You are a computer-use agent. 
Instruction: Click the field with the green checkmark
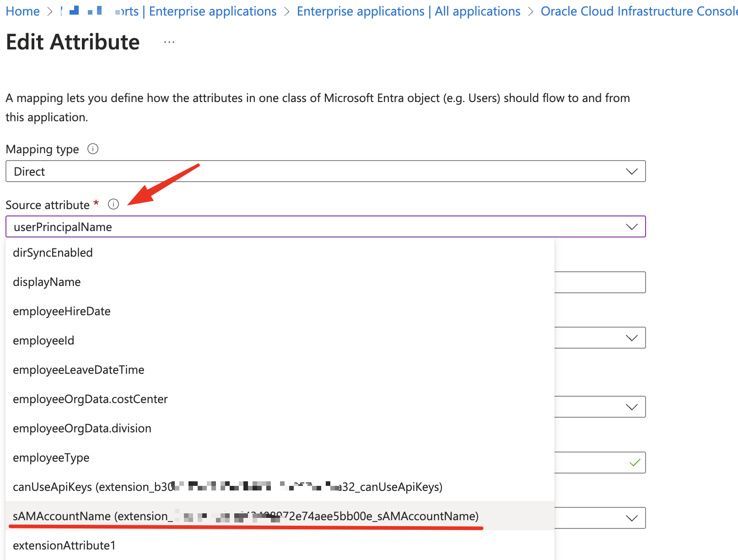tap(600, 463)
